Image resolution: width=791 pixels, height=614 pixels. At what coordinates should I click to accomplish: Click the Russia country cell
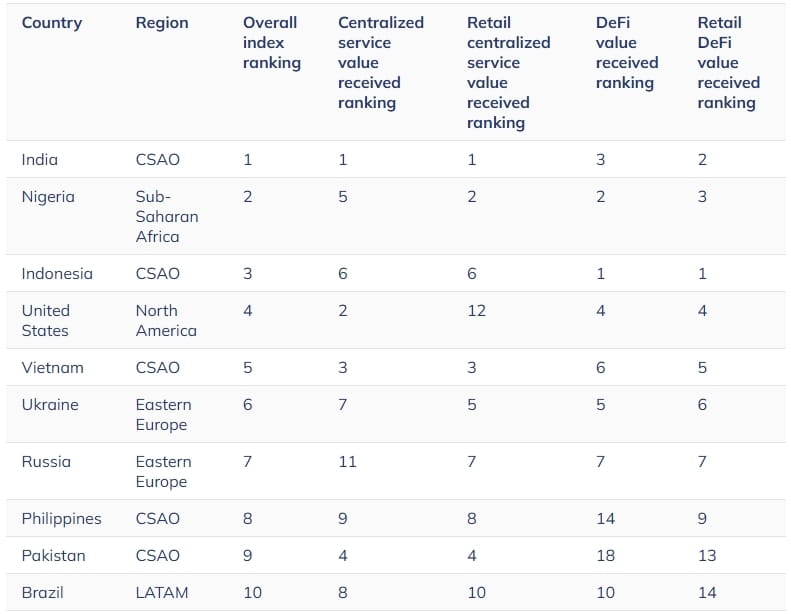46,461
